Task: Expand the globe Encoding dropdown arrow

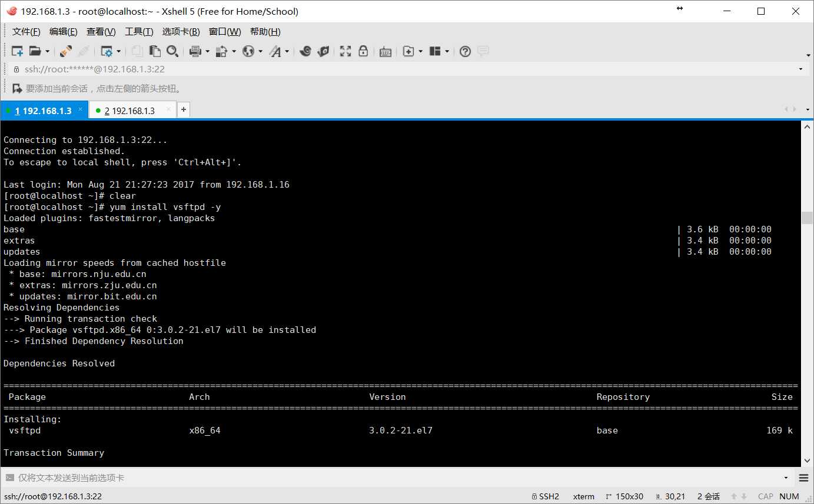Action: pyautogui.click(x=260, y=52)
